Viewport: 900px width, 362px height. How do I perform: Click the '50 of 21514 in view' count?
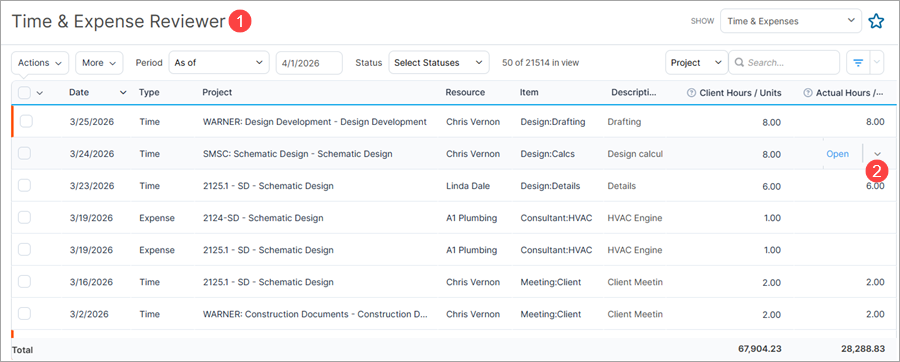(x=540, y=63)
